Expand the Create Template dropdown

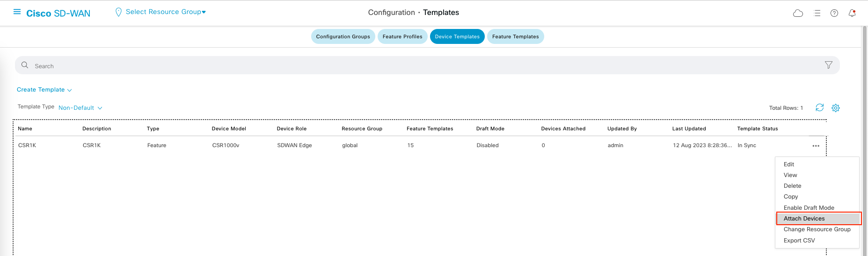click(x=44, y=90)
